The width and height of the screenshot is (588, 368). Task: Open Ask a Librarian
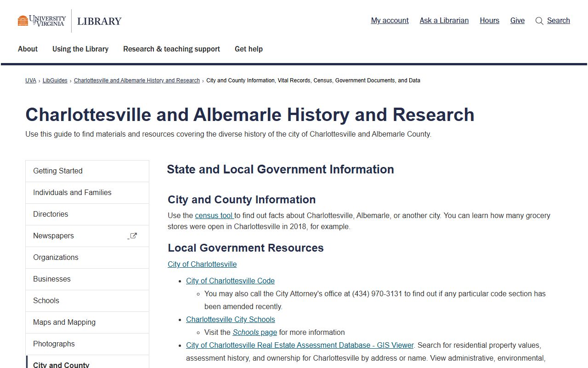444,21
